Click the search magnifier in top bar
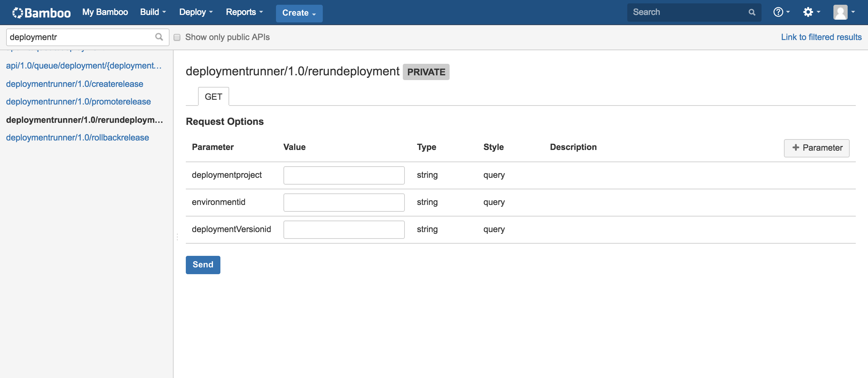 (752, 13)
